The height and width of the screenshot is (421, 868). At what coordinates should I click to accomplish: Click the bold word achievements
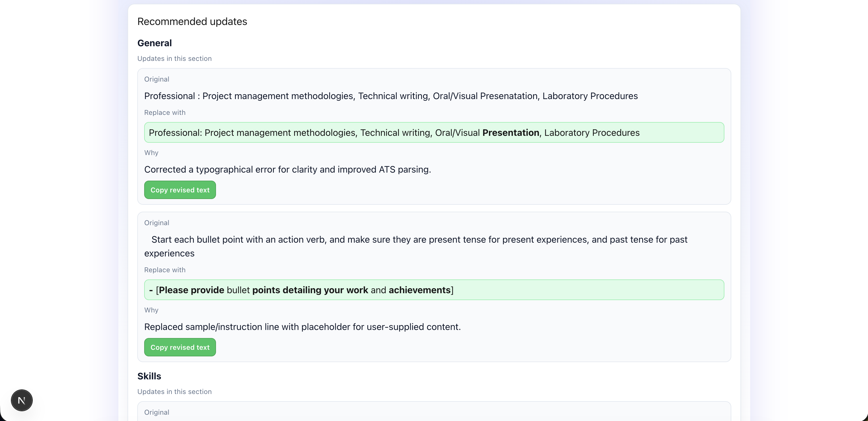pyautogui.click(x=419, y=290)
